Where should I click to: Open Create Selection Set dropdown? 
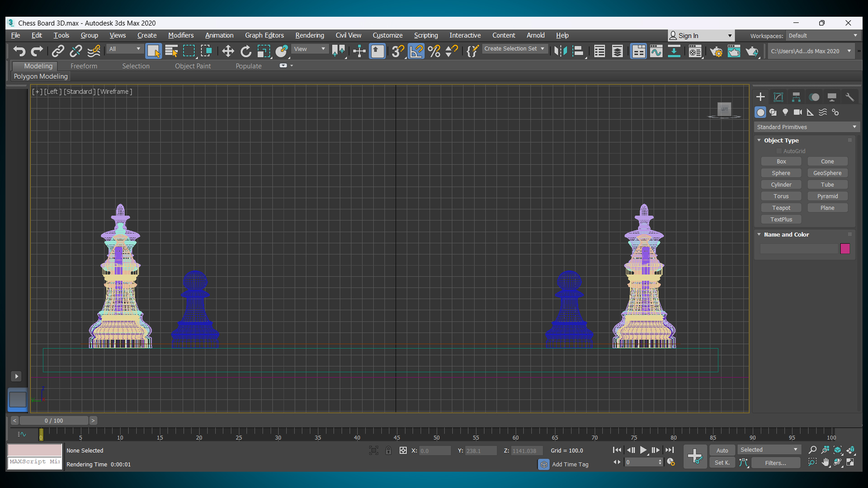[514, 49]
